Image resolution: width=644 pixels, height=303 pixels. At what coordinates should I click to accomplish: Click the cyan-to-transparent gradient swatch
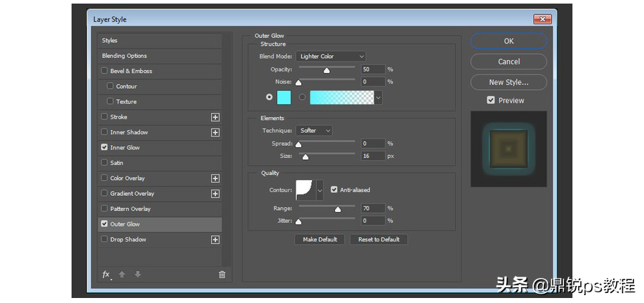point(342,98)
